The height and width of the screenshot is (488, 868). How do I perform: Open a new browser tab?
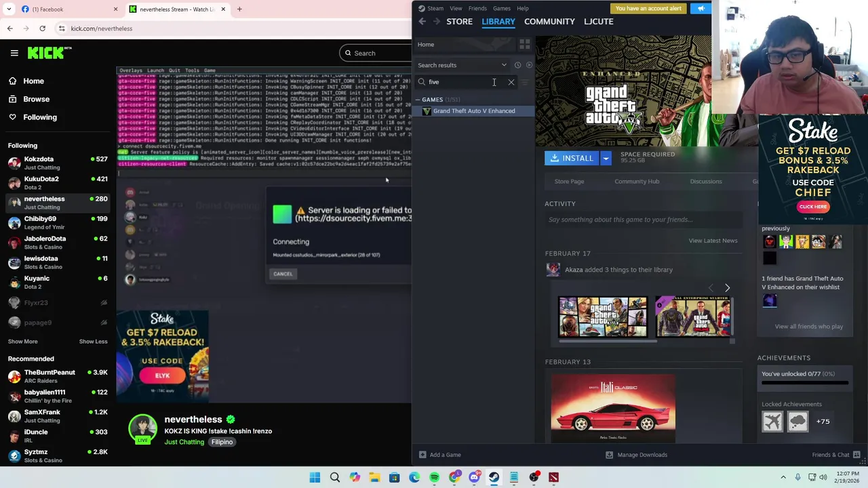[239, 9]
